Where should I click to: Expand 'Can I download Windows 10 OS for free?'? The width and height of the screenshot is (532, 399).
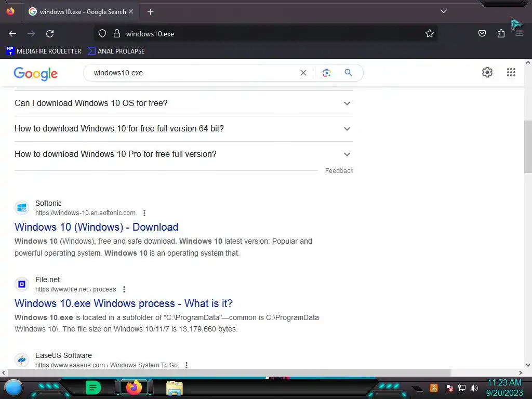pos(183,103)
